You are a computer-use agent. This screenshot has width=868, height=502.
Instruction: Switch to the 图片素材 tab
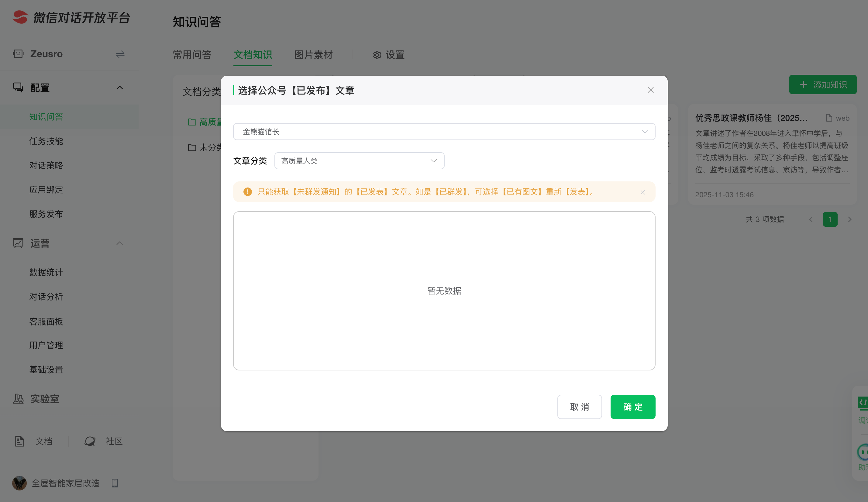(313, 55)
